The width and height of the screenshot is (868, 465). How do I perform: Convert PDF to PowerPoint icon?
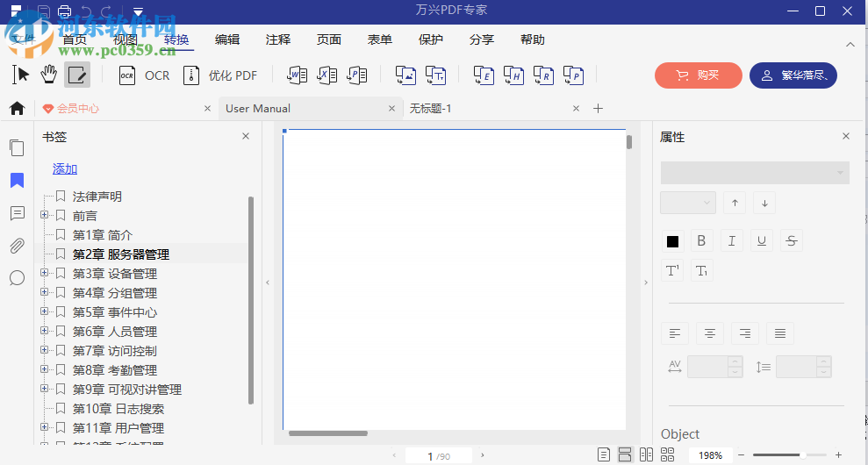357,75
